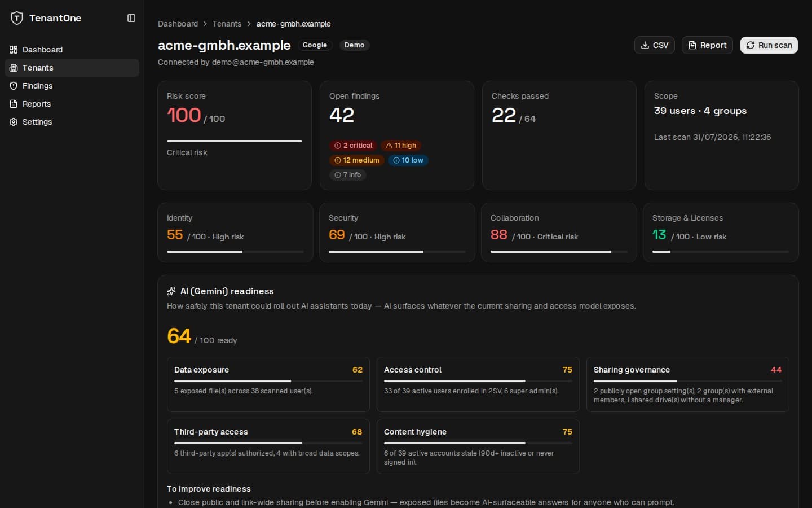
Task: Click the Data exposure score 62
Action: 358,370
